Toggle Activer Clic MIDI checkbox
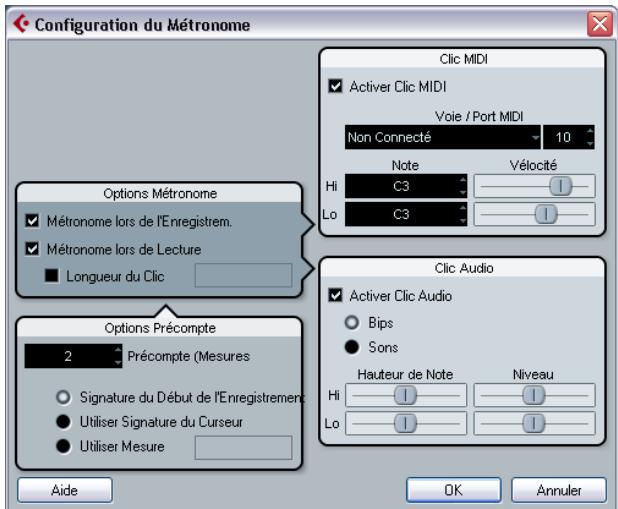 [335, 86]
